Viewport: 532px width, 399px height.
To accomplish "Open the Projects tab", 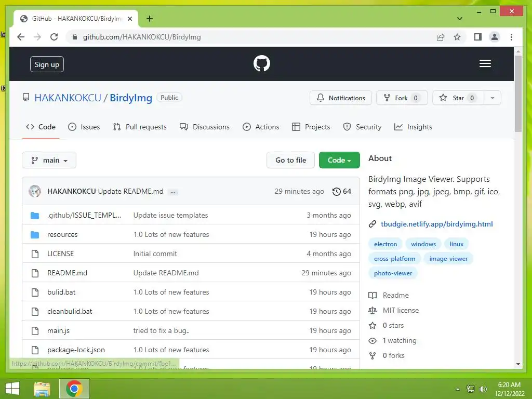I will click(311, 127).
